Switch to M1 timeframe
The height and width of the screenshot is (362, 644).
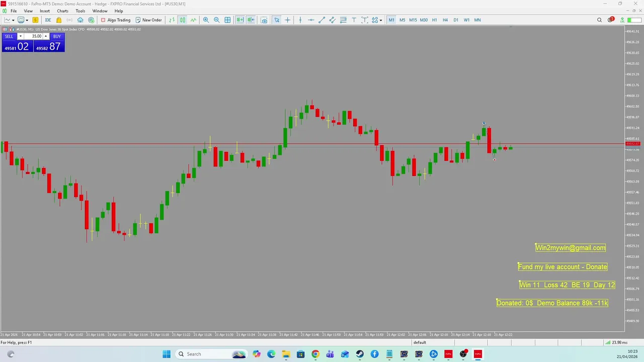[x=391, y=20]
